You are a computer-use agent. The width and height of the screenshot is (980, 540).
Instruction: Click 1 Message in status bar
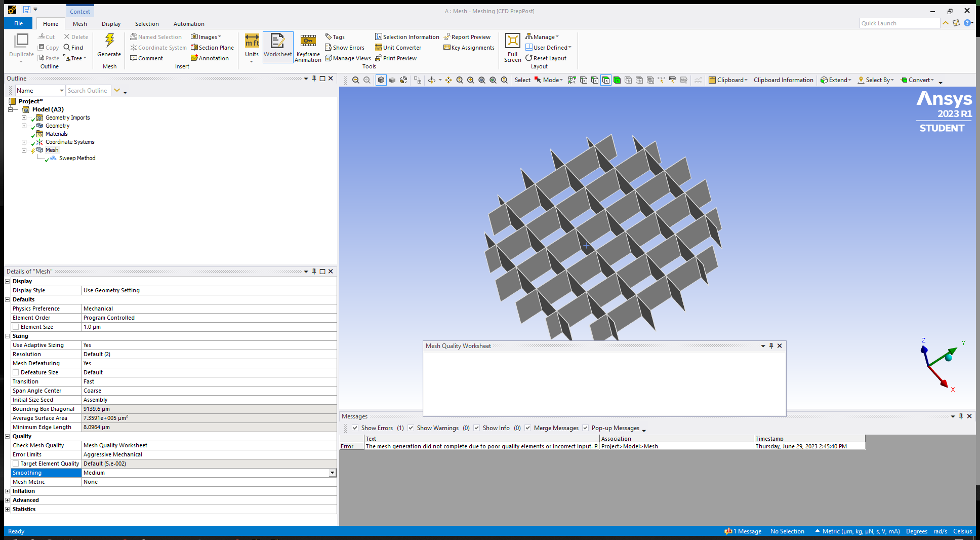[x=743, y=531]
